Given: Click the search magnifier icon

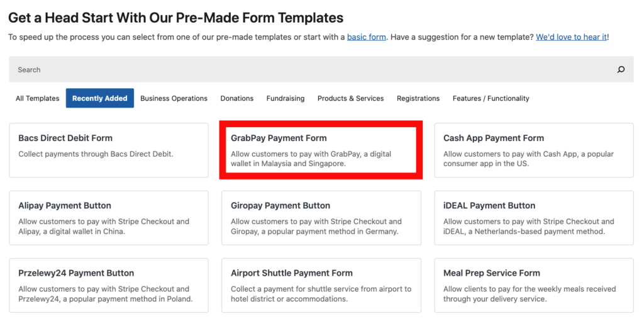Looking at the screenshot, I should [621, 70].
